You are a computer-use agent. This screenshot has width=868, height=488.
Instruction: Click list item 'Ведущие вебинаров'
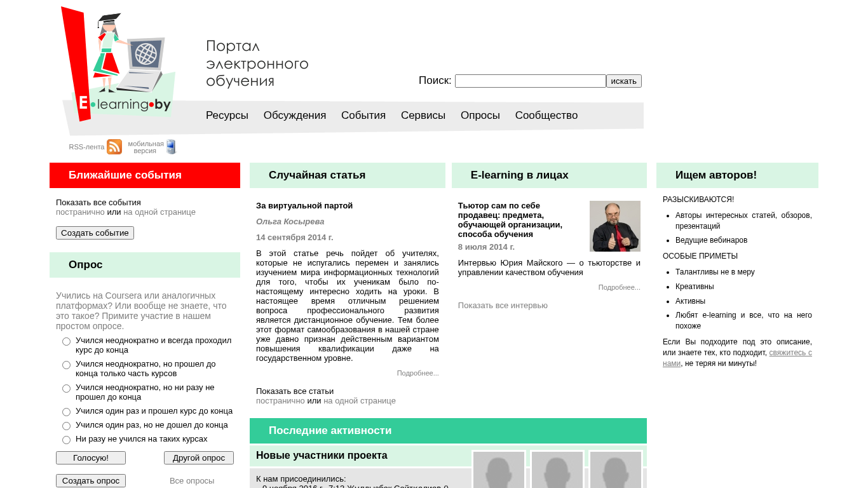click(x=711, y=240)
